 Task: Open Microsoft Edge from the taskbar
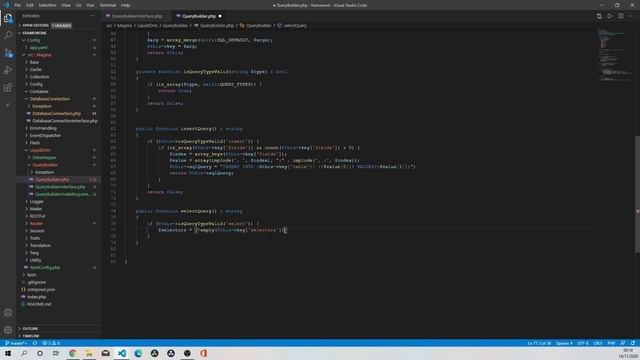(x=138, y=353)
